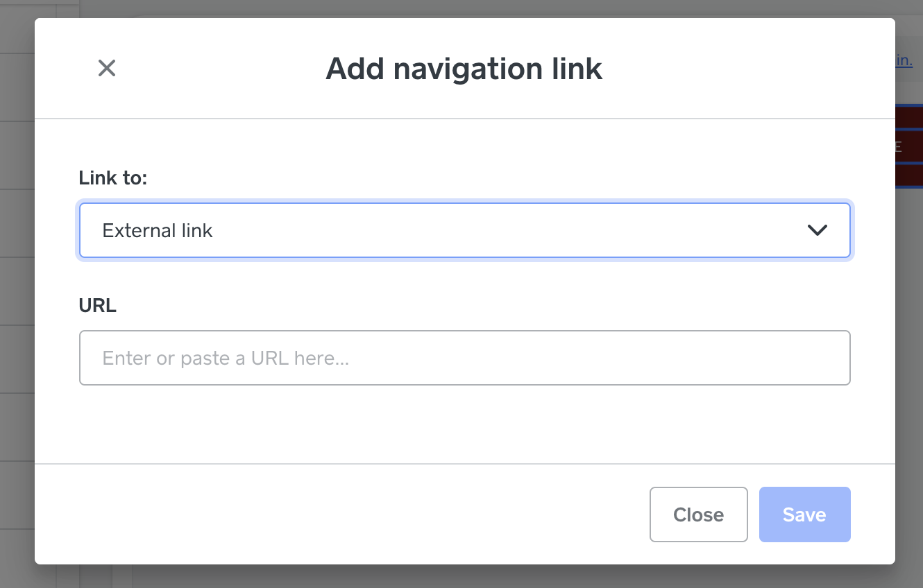Screen dimensions: 923x588
Task: Click the partially hidden 'in.' link behind the dialog
Action: [904, 60]
